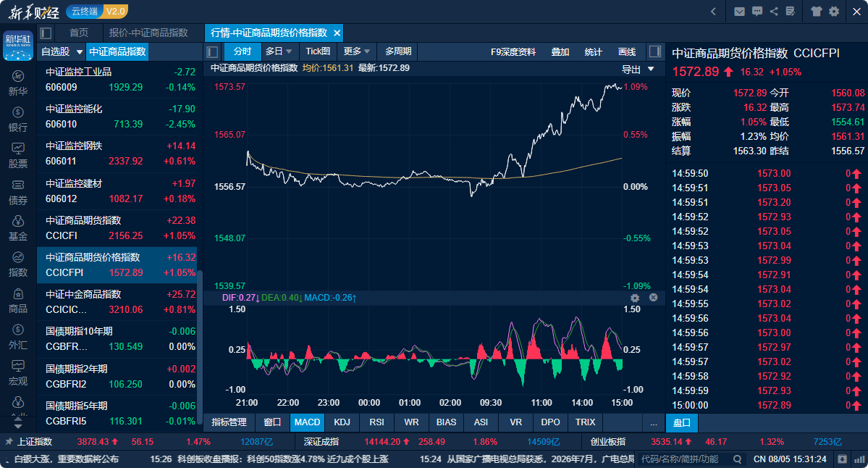Viewport: 868px width, 468px height.
Task: Open 宏观 in the left sidebar
Action: pyautogui.click(x=17, y=373)
